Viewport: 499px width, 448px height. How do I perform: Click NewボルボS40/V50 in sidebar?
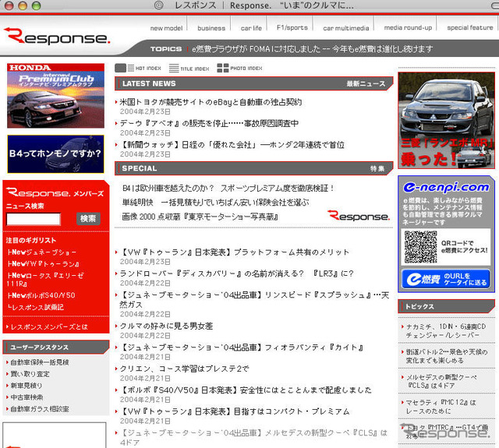point(41,295)
